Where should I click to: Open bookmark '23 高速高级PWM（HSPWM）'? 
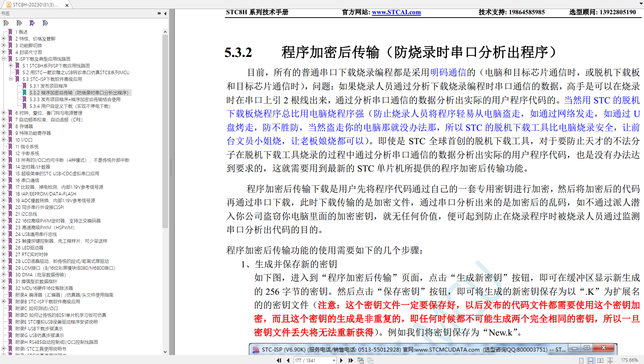click(x=45, y=227)
